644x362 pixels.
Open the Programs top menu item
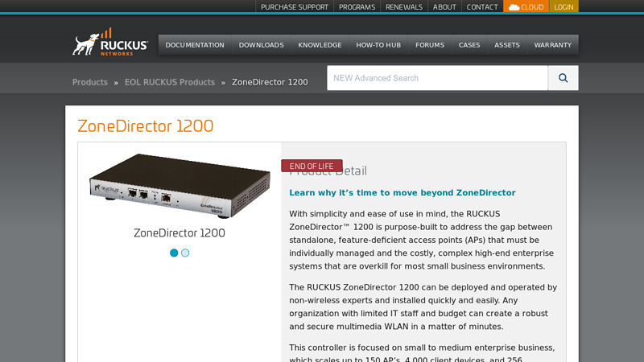click(x=357, y=7)
